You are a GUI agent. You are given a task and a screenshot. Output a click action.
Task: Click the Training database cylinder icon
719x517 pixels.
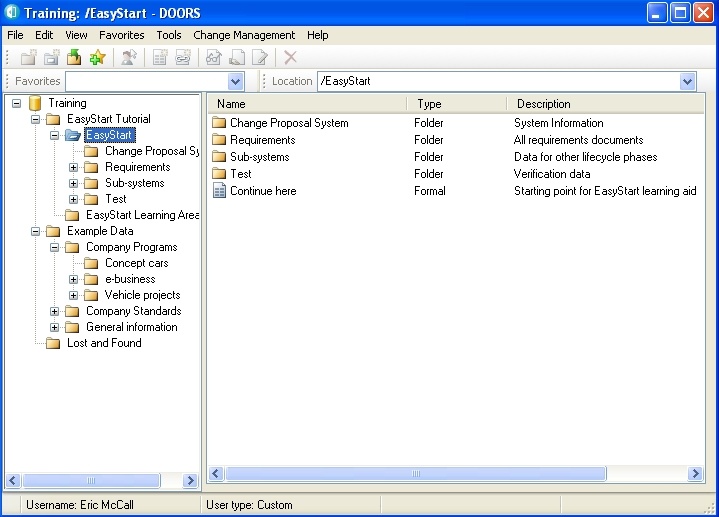coord(35,103)
